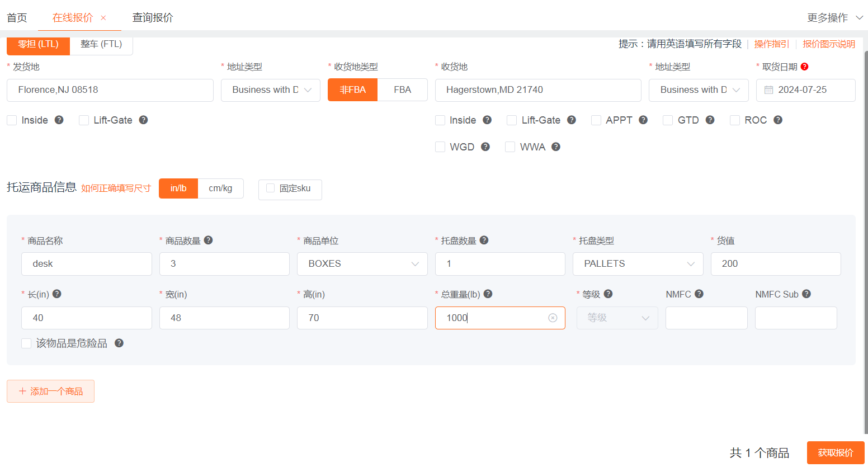
Task: Click help icon next to WWA option
Action: pyautogui.click(x=555, y=147)
